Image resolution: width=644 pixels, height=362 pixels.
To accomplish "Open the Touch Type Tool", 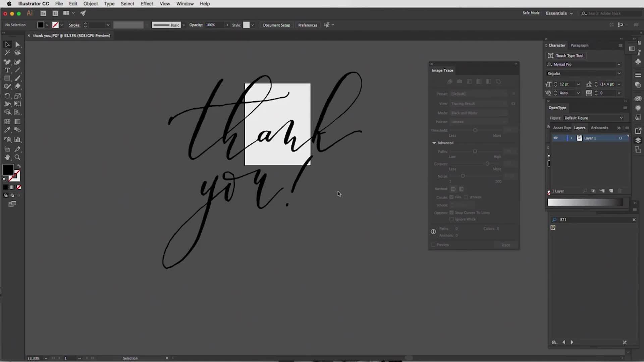I will pyautogui.click(x=566, y=56).
